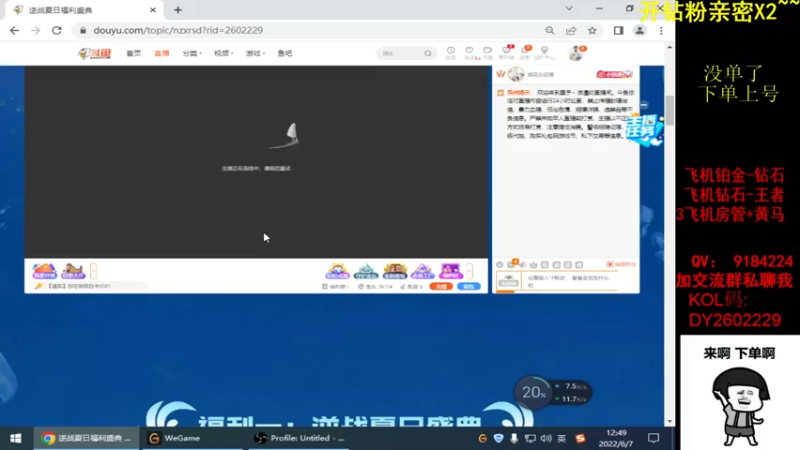Open a new Chrome tab
Viewport: 800px width, 450px height.
pos(178,10)
